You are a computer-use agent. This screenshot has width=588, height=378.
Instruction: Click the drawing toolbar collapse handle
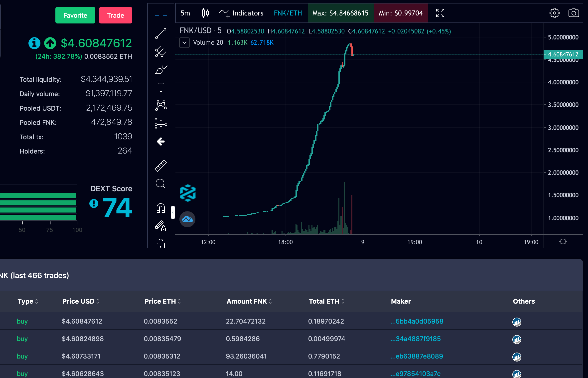[173, 212]
